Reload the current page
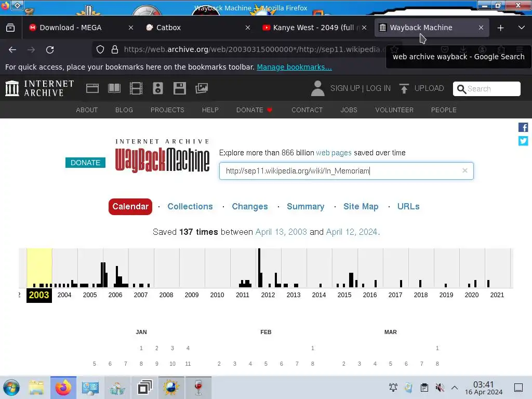Screen dimensions: 532x399 (x=50, y=50)
